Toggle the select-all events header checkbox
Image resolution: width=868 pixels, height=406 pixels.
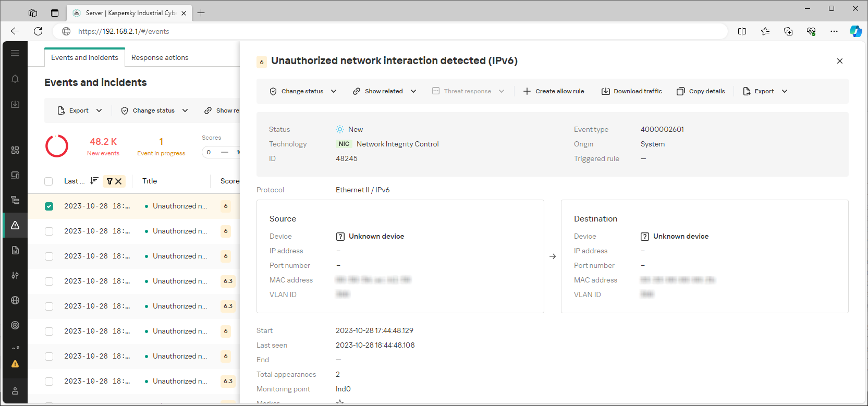click(x=49, y=181)
